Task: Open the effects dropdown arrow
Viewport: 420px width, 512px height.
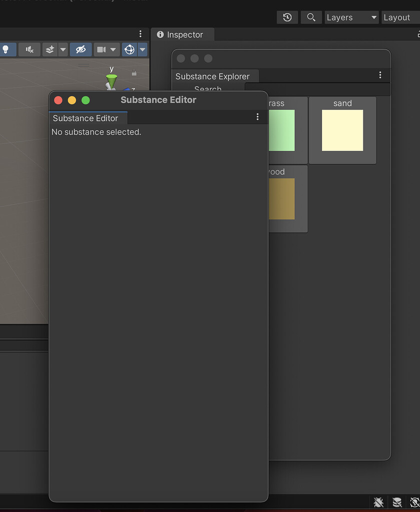Action: 63,49
